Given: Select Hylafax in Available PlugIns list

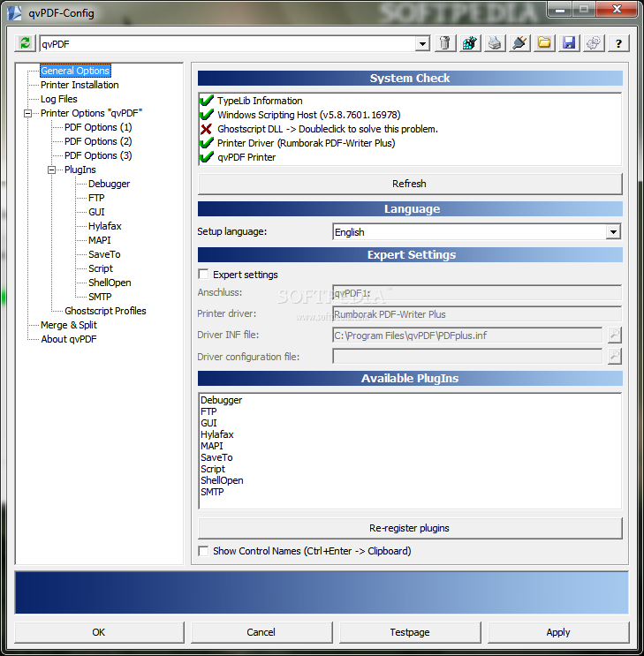Looking at the screenshot, I should point(217,434).
